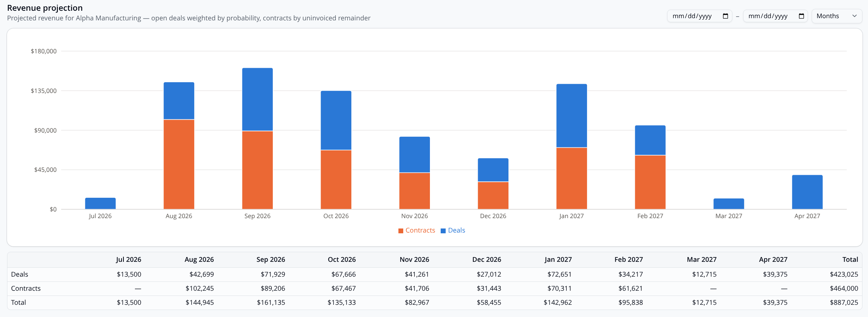Screen dimensions: 868x317
Task: Click the Nov 2026 x-axis label
Action: tap(415, 216)
